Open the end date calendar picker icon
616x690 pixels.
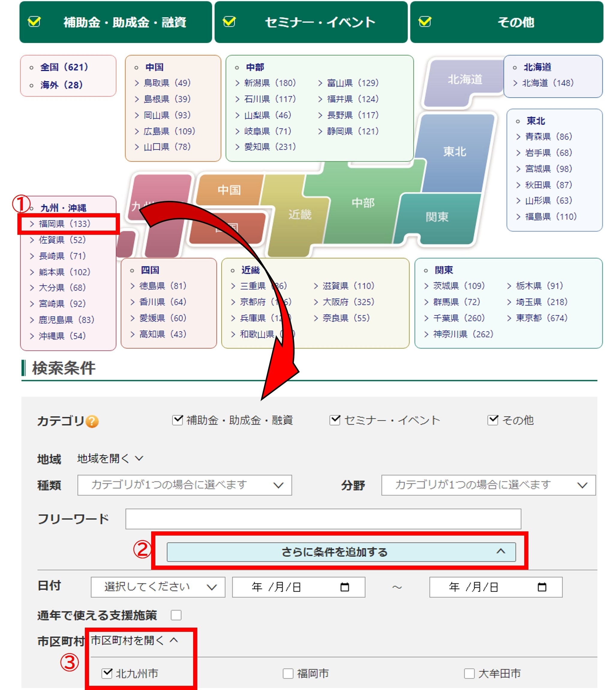[542, 587]
